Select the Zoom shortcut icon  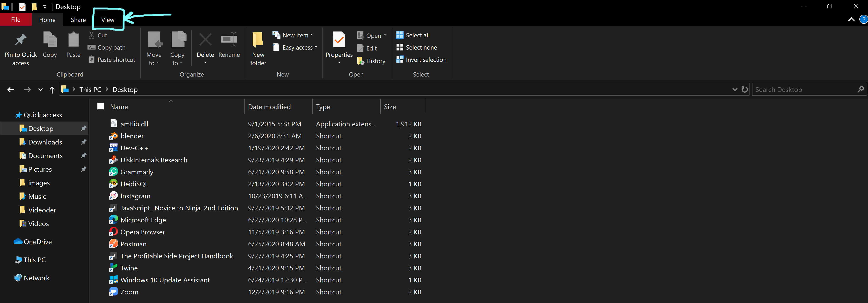click(113, 292)
